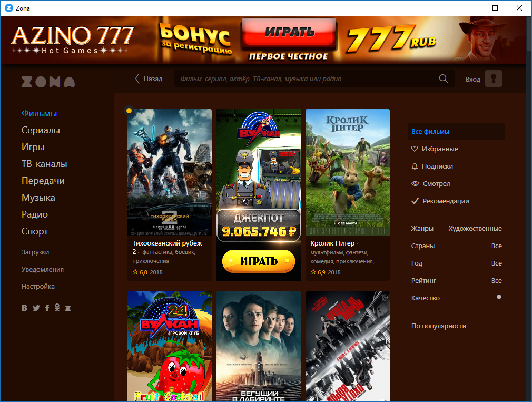This screenshot has height=402, width=532.
Task: Open the ТВ-каналы section
Action: pyautogui.click(x=44, y=164)
